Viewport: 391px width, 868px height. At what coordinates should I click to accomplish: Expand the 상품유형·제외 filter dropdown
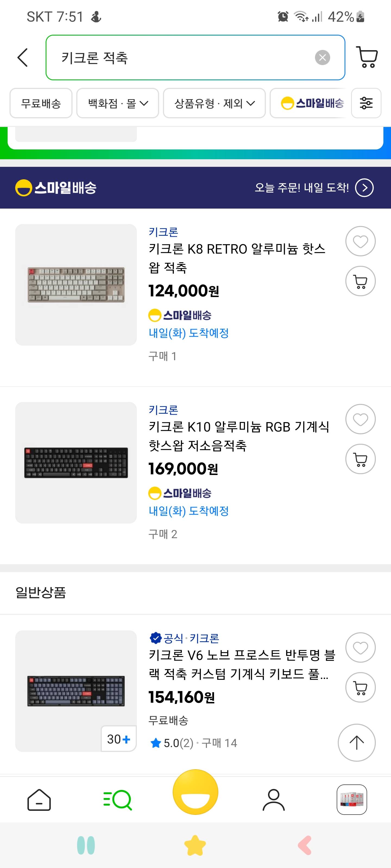tap(214, 103)
